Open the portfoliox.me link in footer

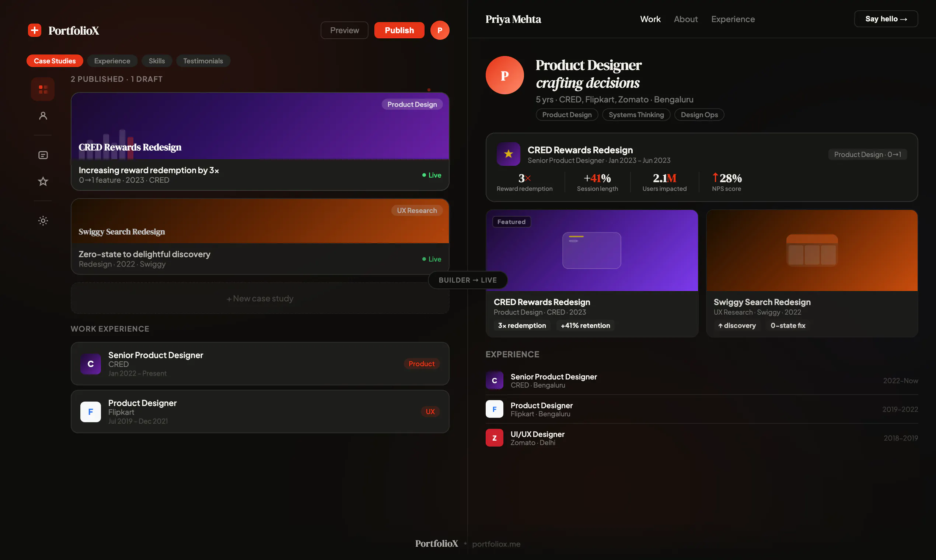pyautogui.click(x=496, y=544)
